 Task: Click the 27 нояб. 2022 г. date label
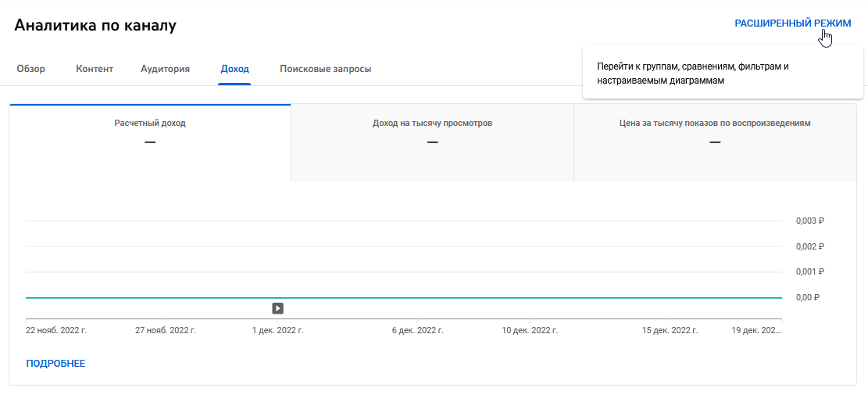(x=166, y=331)
